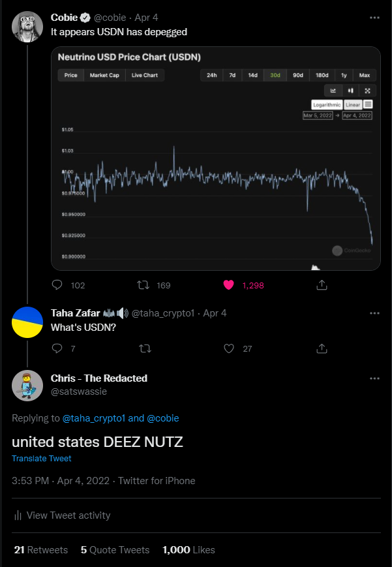Reply to Cobie's tweet via comment icon
This screenshot has width=392, height=567.
57,285
